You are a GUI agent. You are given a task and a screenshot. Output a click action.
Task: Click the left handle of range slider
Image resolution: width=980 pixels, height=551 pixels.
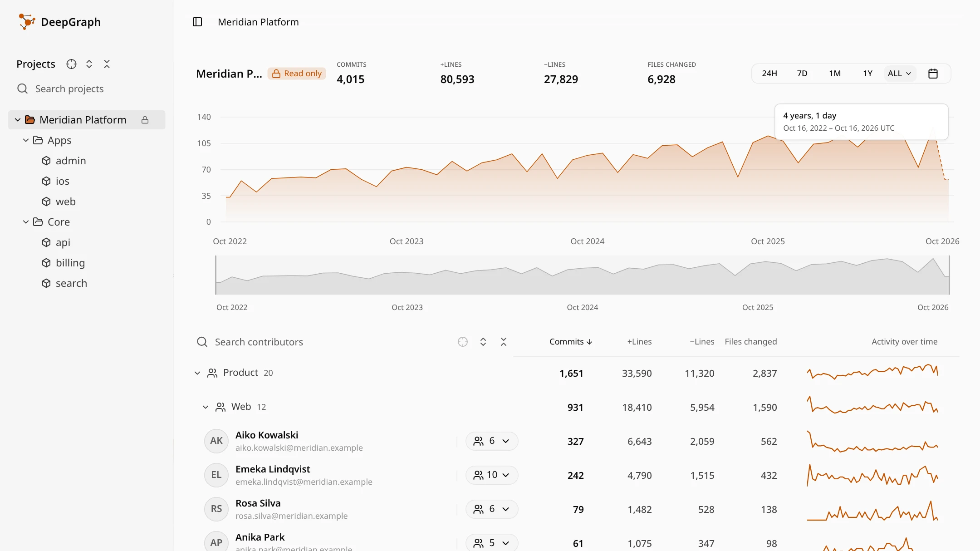216,275
